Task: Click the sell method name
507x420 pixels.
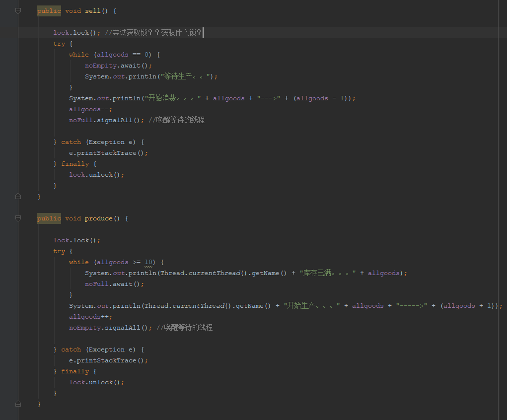Action: click(x=92, y=11)
